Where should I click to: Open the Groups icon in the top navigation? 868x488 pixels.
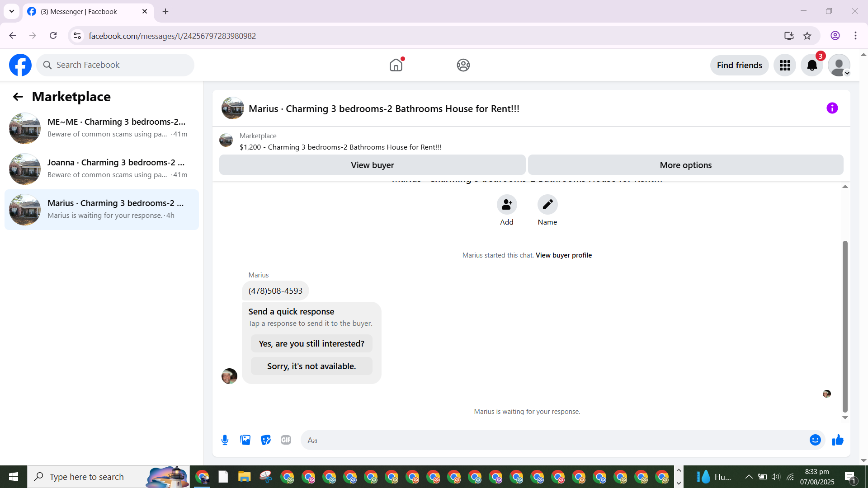[463, 65]
